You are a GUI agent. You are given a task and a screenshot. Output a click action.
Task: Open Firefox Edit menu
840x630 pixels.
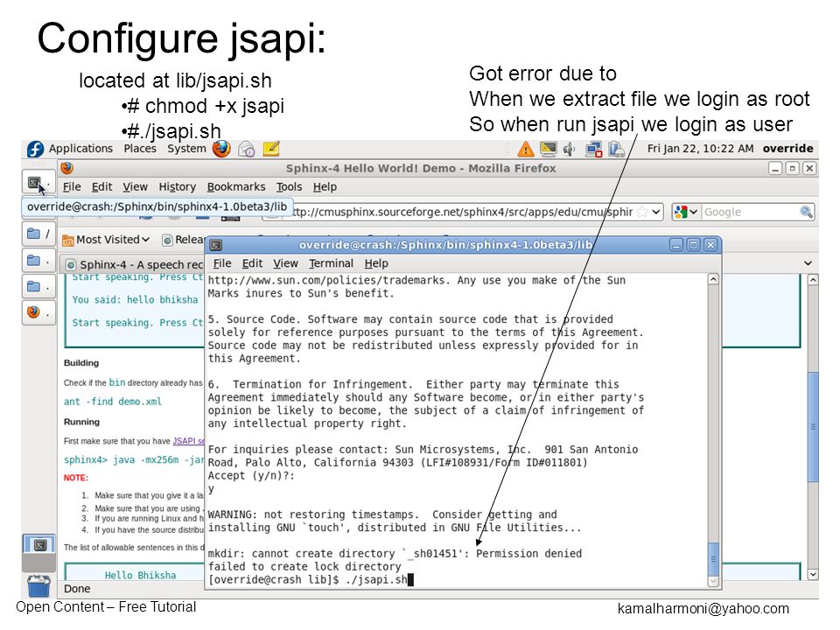101,187
